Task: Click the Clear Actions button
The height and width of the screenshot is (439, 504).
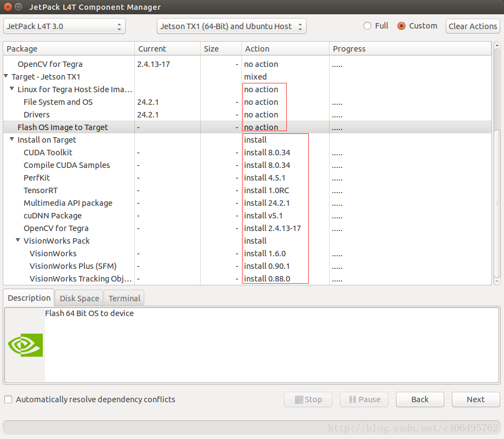Action: [473, 26]
